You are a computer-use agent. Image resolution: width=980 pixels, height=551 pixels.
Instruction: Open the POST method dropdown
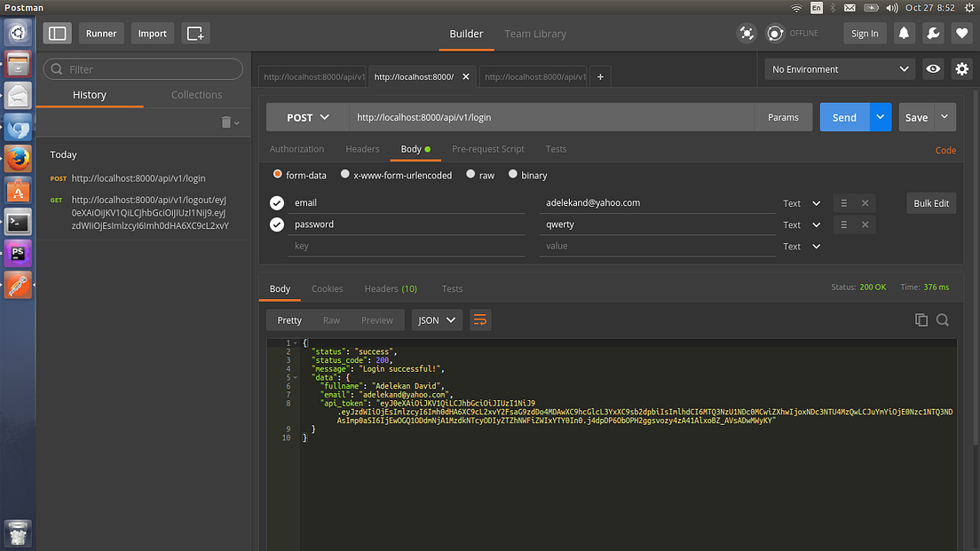[306, 116]
